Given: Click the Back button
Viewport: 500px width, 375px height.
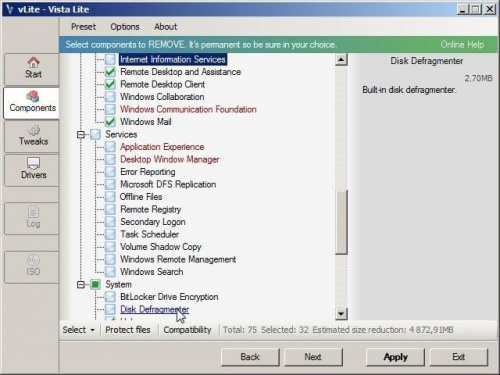Looking at the screenshot, I should pyautogui.click(x=250, y=357).
